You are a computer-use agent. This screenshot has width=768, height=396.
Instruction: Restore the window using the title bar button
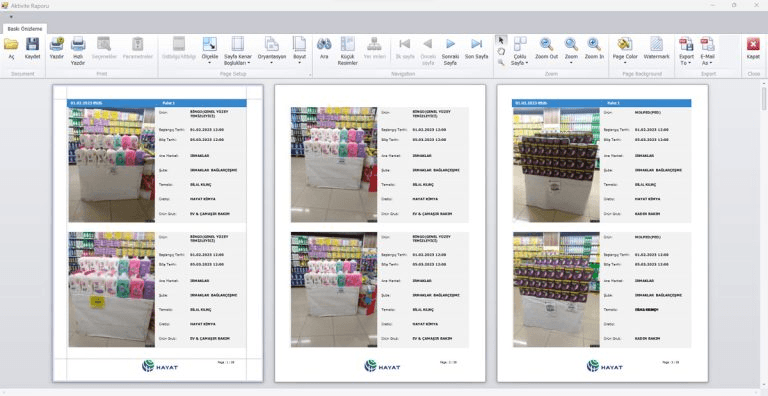pos(734,5)
